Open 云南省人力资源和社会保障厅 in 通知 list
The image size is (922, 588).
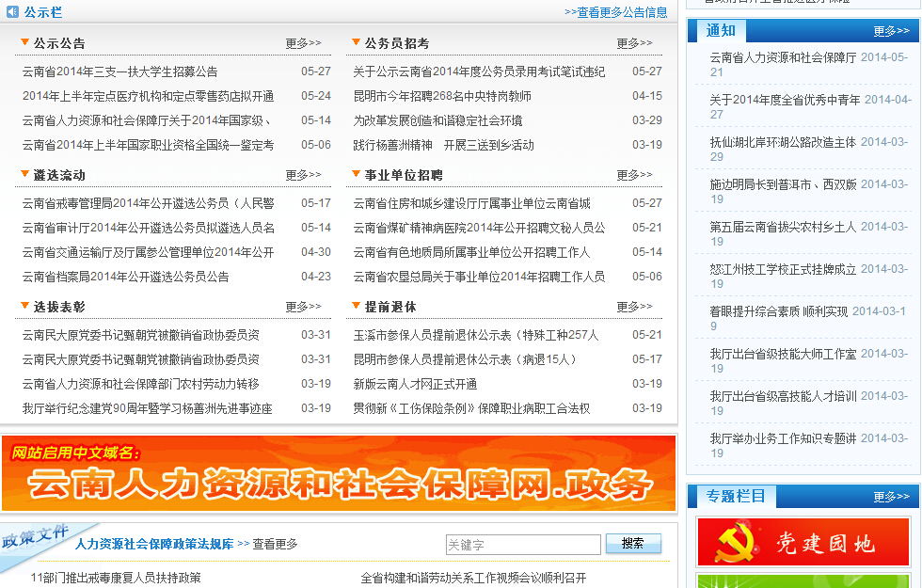click(x=783, y=57)
